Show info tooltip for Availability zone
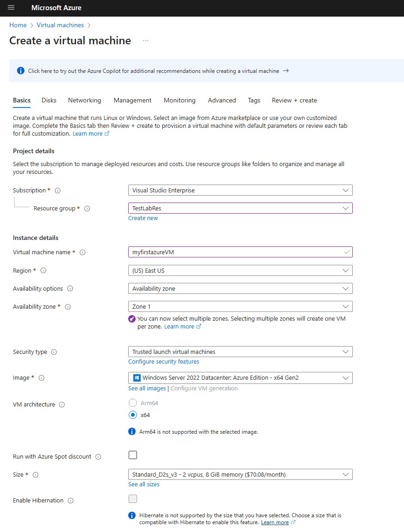Screen dimensions: 404x532 (x=68, y=307)
